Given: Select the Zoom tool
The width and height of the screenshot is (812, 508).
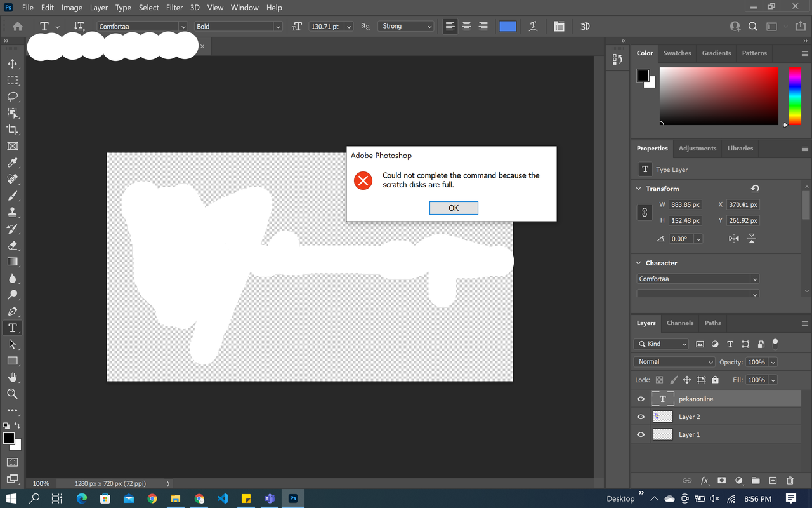Looking at the screenshot, I should [12, 394].
